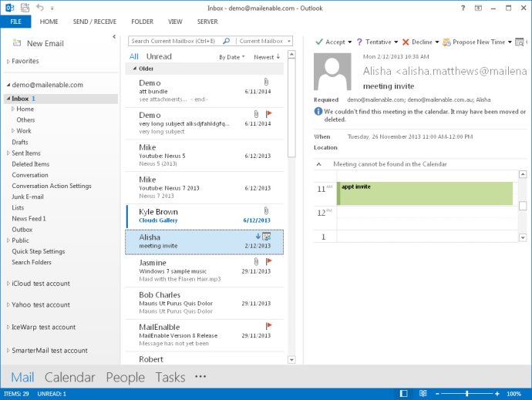This screenshot has height=400, width=532.
Task: Show All messages filter
Action: pos(134,57)
